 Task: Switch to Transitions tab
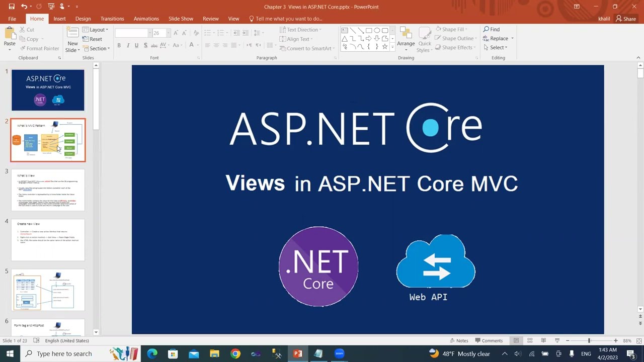[112, 19]
